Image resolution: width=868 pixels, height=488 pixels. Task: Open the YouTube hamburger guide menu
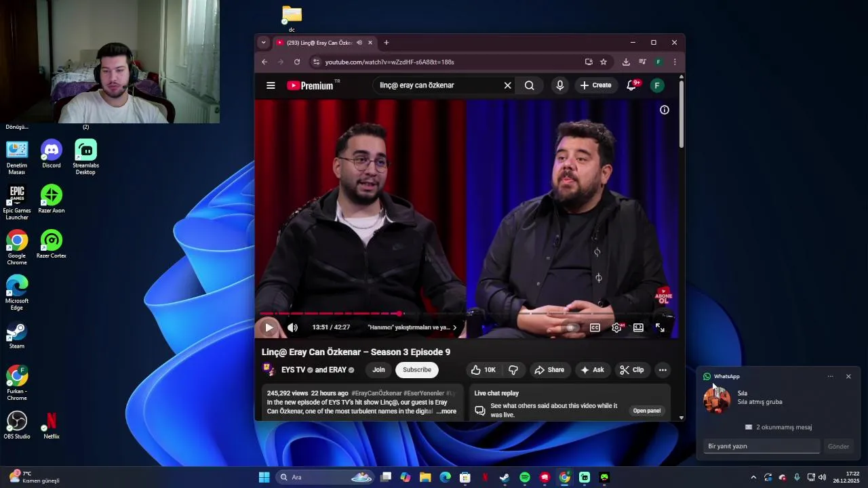click(271, 85)
